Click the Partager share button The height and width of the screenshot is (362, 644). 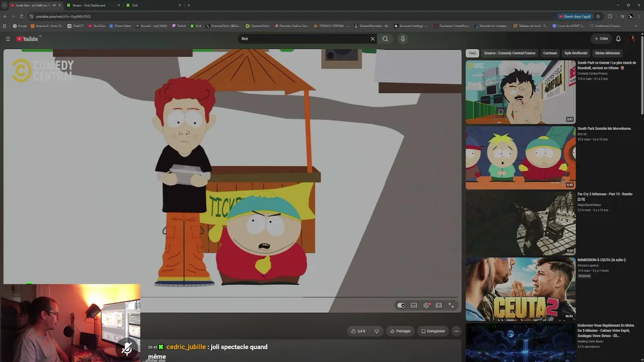[x=400, y=331]
